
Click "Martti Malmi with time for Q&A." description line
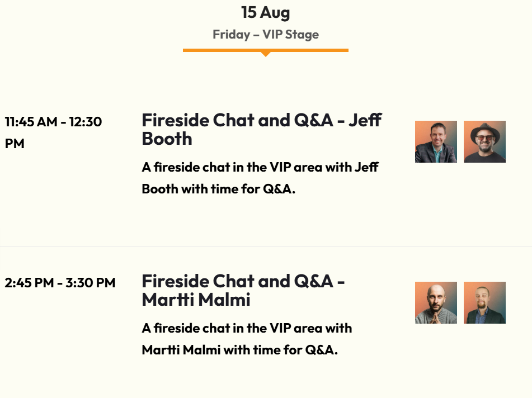[x=239, y=350]
